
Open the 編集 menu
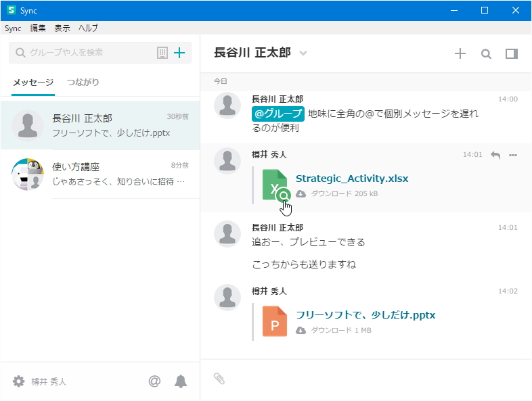[38, 28]
